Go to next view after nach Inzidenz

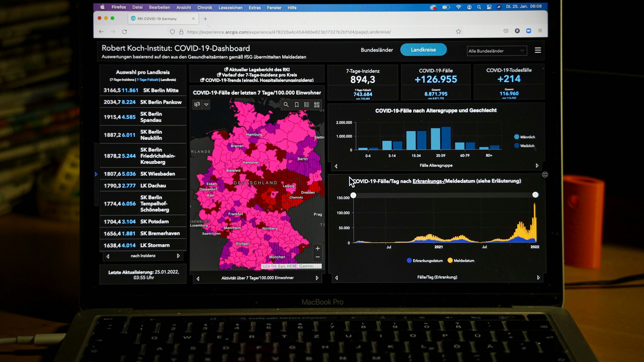178,256
